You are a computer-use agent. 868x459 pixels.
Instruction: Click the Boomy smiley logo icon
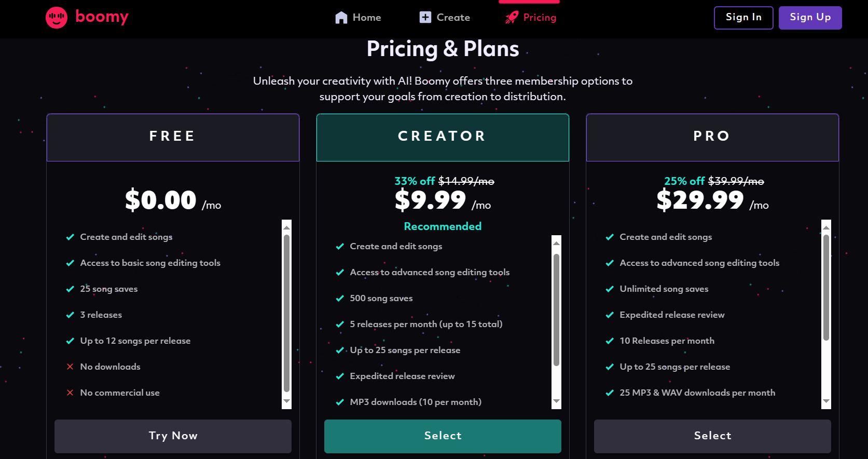(57, 18)
